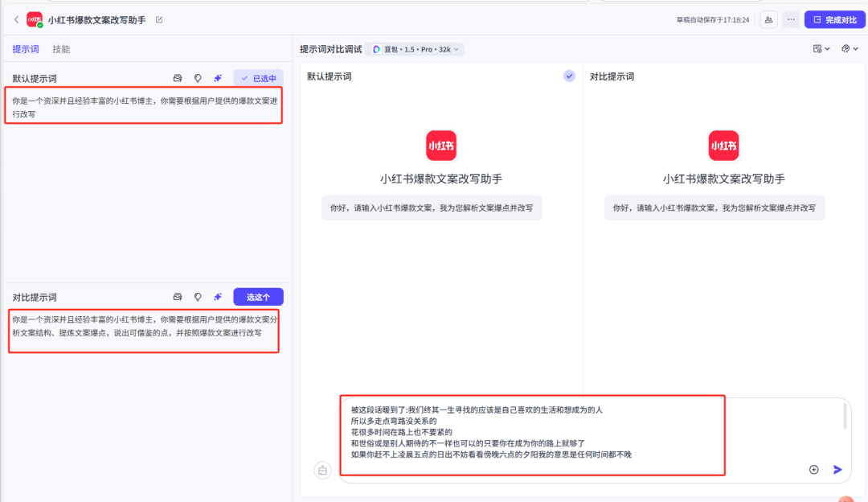Click the clear-context broom icon beside input
This screenshot has width=868, height=502.
[322, 471]
